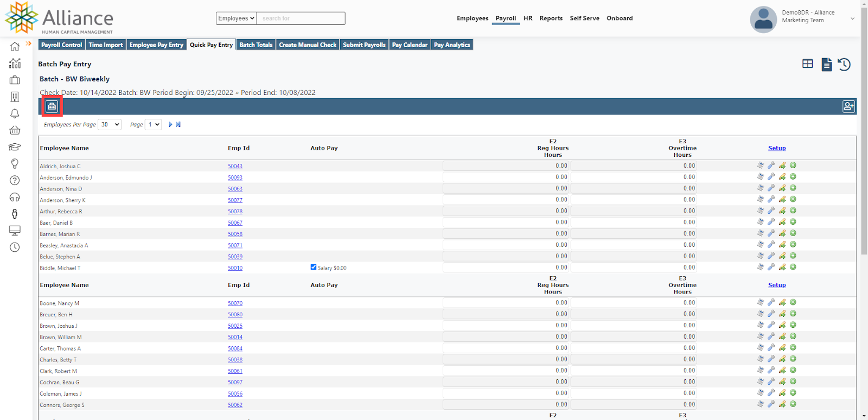Go to the next page arrow
The width and height of the screenshot is (868, 420).
pos(170,125)
